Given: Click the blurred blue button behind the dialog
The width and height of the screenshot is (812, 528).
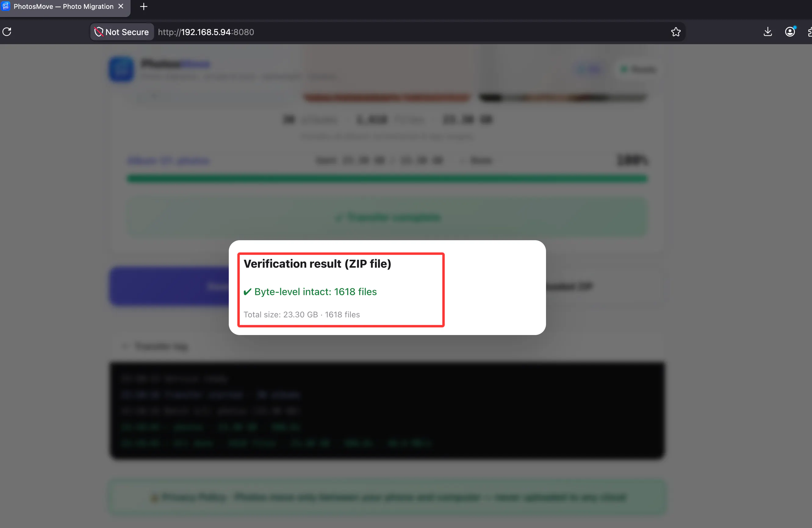Looking at the screenshot, I should [x=170, y=286].
